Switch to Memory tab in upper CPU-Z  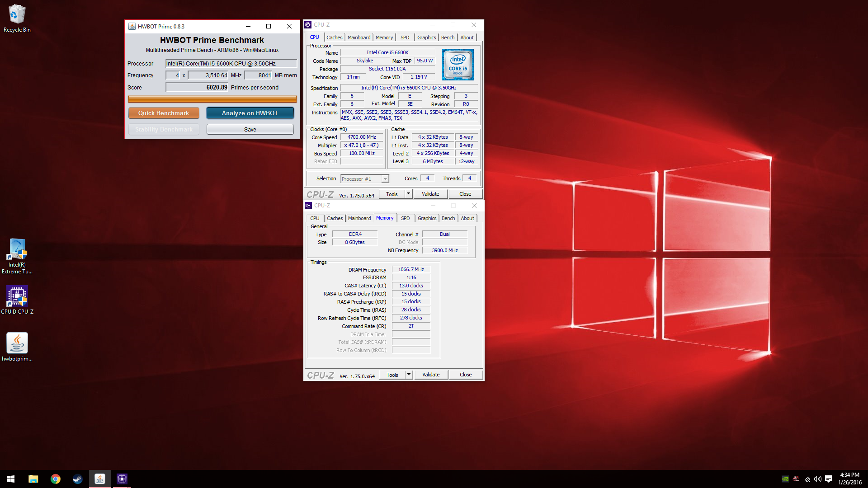coord(384,38)
